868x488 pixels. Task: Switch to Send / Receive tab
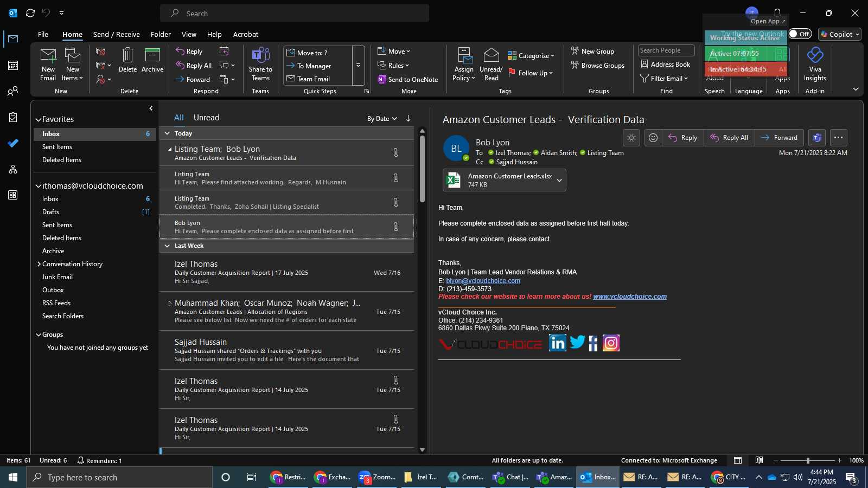coord(116,34)
